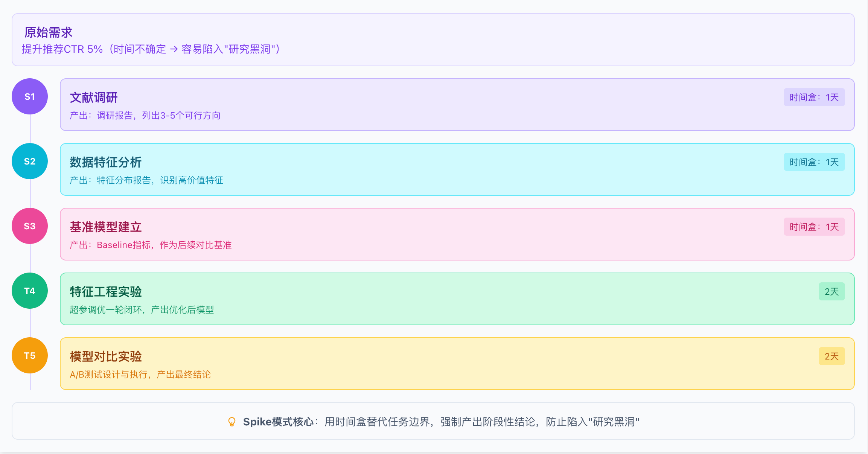Select the S1 circular step badge
Screen dimensions: 868x454
29,96
